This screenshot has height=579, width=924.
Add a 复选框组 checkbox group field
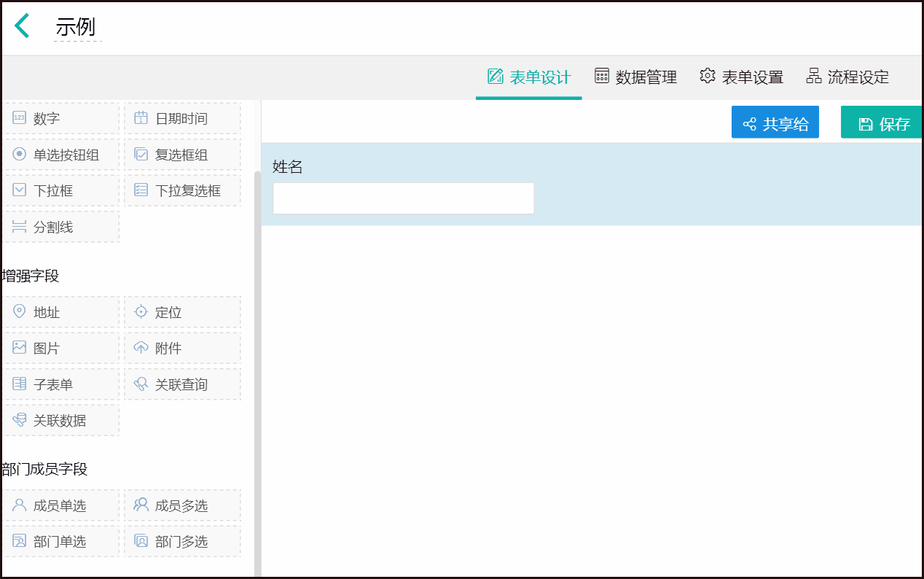point(182,155)
